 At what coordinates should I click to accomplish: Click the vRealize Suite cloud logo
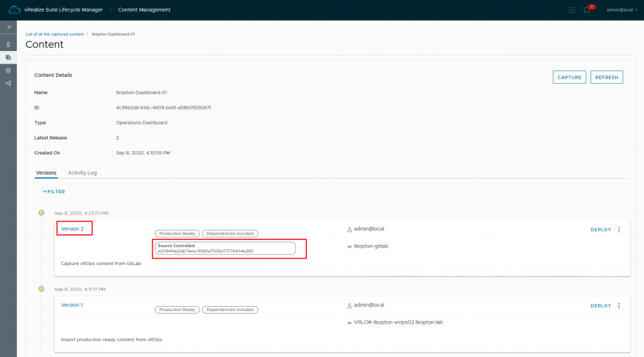point(14,9)
